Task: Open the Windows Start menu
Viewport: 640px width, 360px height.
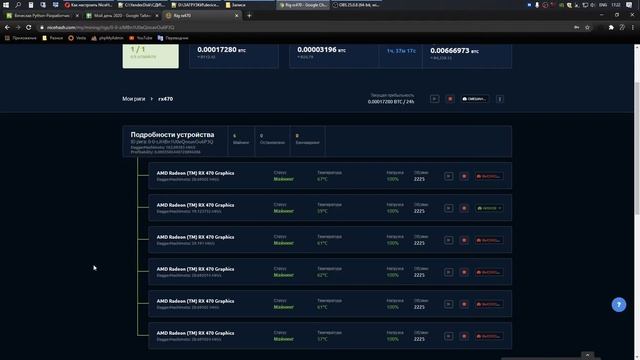Action: (x=6, y=5)
